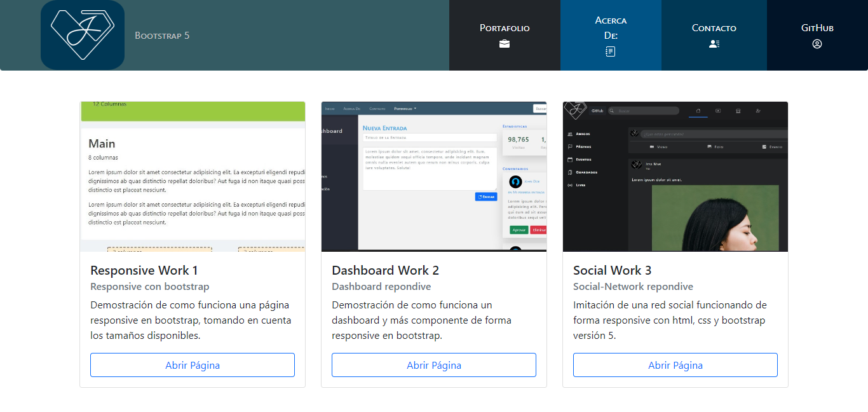Click the document list icon under Acerca De

pos(611,52)
